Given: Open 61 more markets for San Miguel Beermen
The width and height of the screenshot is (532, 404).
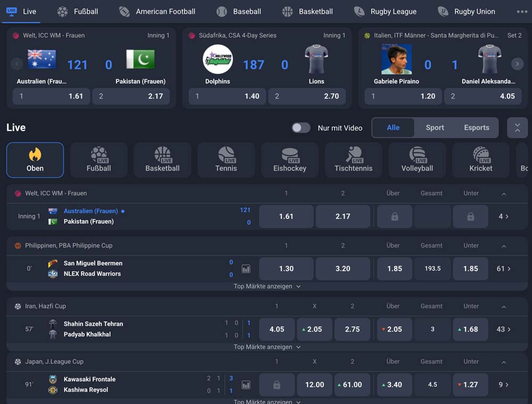Looking at the screenshot, I should (x=503, y=269).
